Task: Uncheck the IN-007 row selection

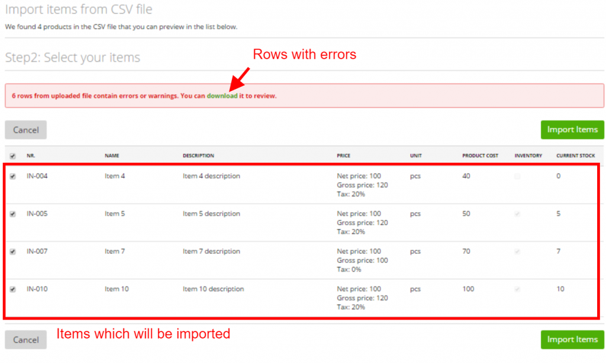Action: click(x=12, y=251)
